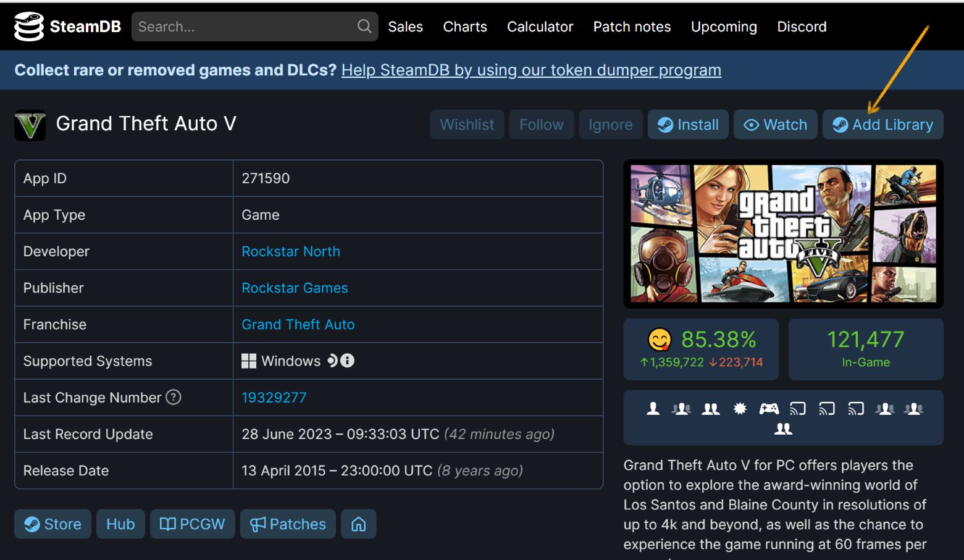Click the token dumper program link
Image resolution: width=964 pixels, height=560 pixels.
point(531,70)
